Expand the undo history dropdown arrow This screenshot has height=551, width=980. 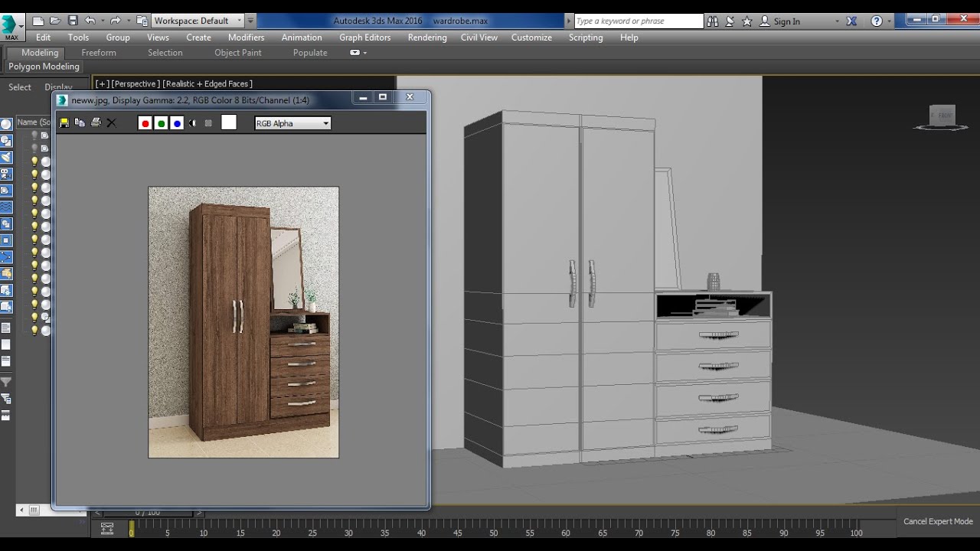(103, 21)
